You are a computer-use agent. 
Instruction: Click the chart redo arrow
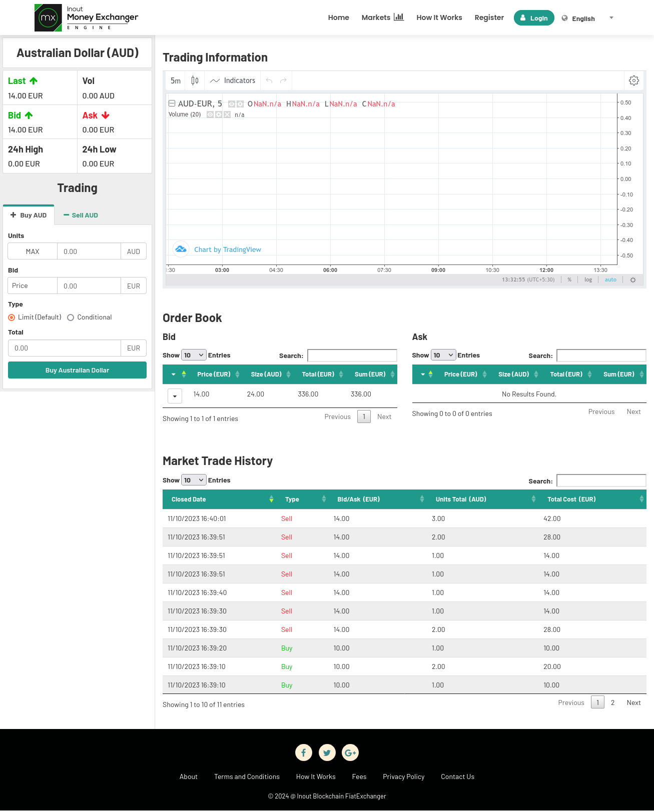[283, 80]
